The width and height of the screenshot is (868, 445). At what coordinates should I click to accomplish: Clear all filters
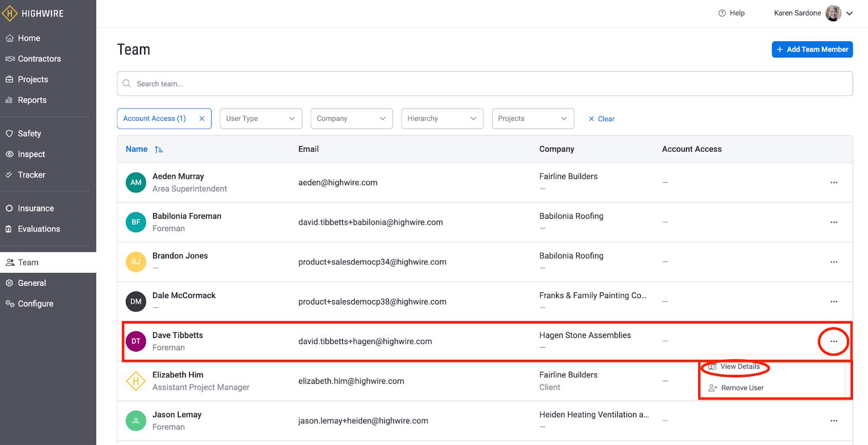602,119
